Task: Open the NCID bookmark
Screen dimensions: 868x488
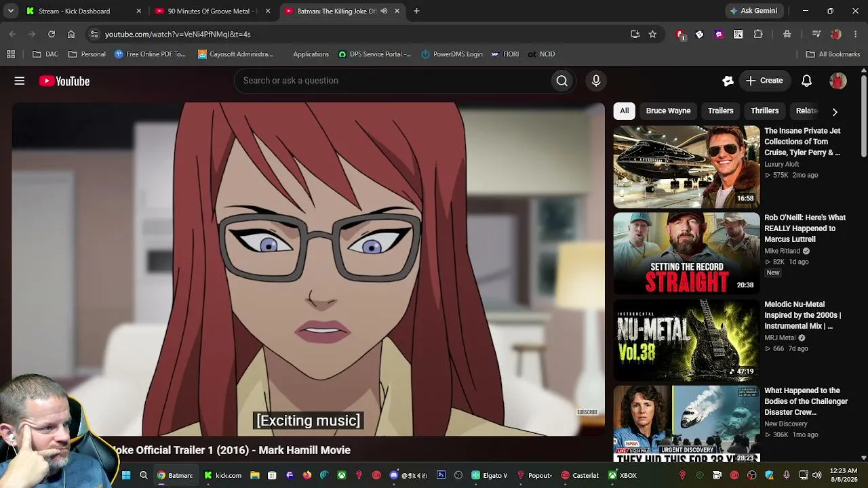Action: tap(541, 54)
